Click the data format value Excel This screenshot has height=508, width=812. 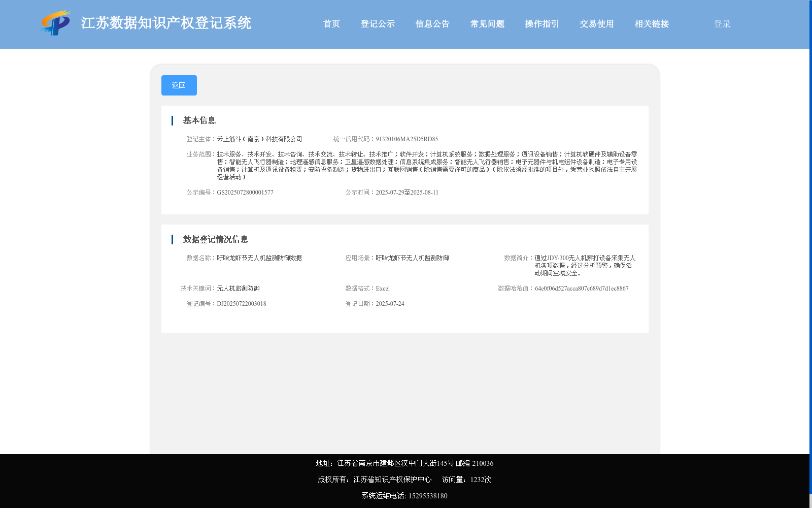click(x=383, y=289)
